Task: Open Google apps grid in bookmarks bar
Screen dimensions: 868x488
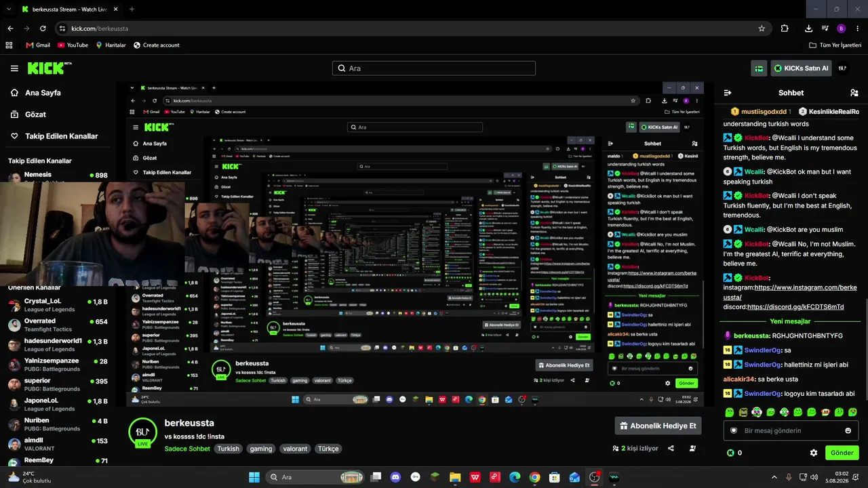Action: coord(9,45)
